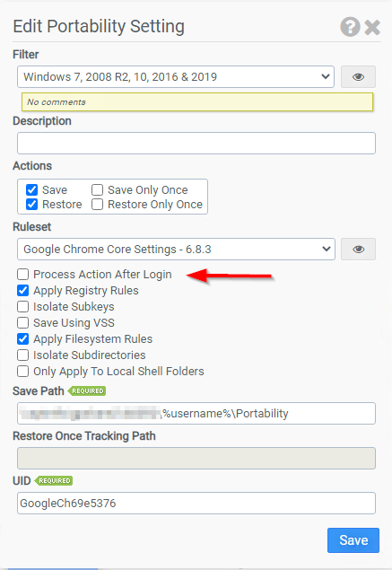View the ruleset using the eye icon
Screen dimensions: 392x570
coord(358,249)
